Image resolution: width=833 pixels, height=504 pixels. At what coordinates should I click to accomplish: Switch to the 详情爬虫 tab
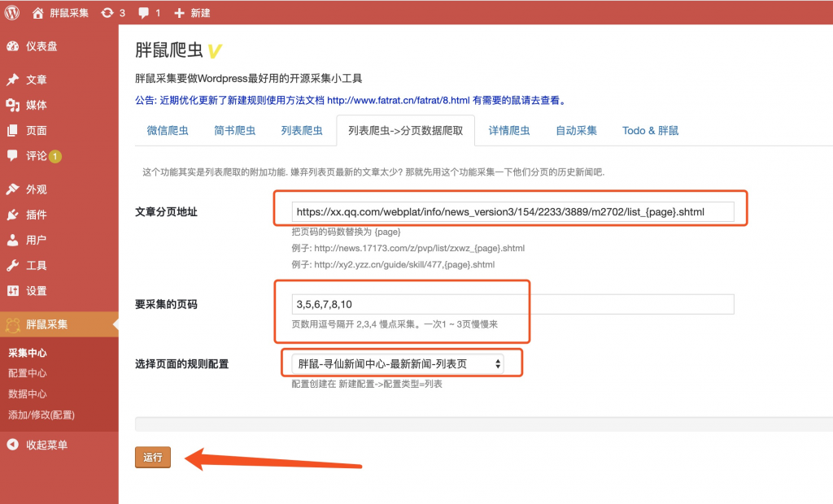click(509, 131)
